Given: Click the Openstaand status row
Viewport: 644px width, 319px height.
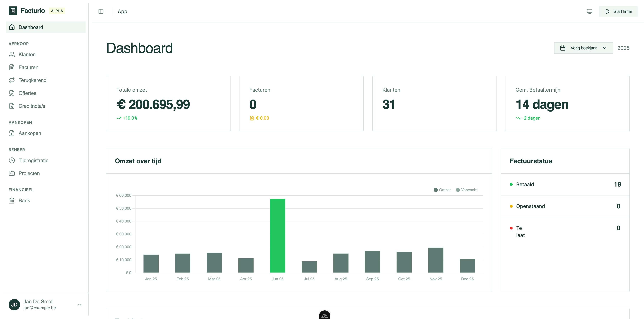Looking at the screenshot, I should click(565, 206).
